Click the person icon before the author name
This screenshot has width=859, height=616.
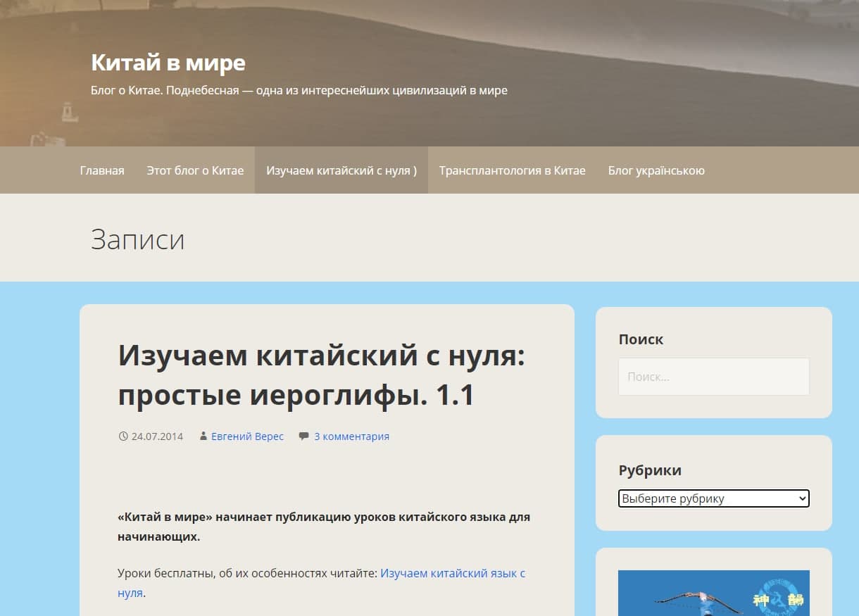click(203, 436)
